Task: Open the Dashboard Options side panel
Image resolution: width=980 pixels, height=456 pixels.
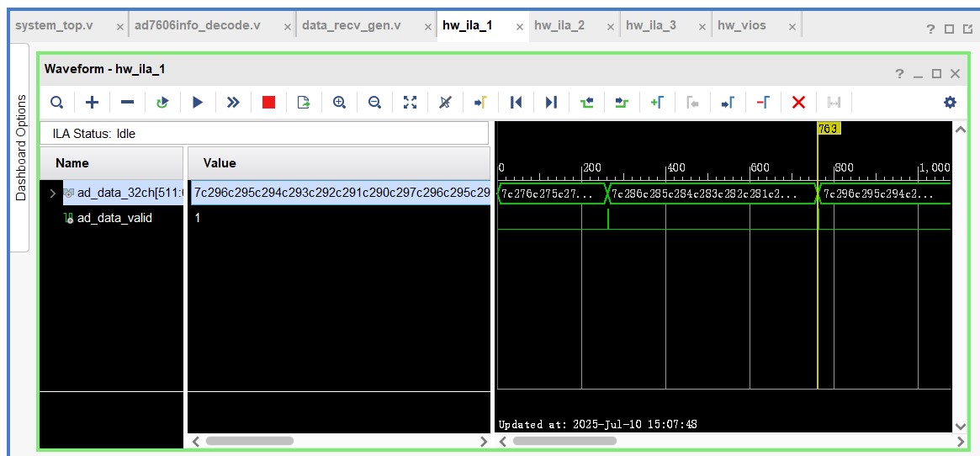Action: pyautogui.click(x=21, y=147)
